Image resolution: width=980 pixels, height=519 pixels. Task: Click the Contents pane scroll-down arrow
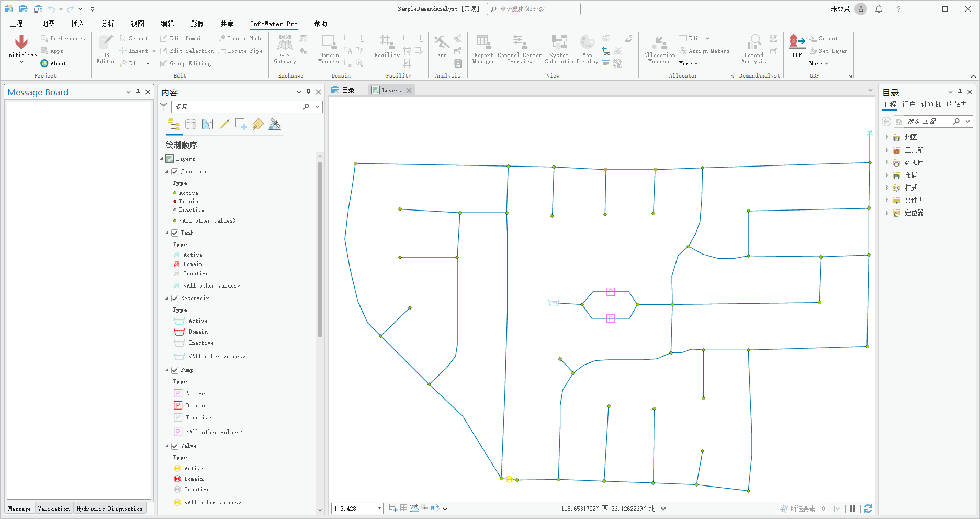pos(320,510)
